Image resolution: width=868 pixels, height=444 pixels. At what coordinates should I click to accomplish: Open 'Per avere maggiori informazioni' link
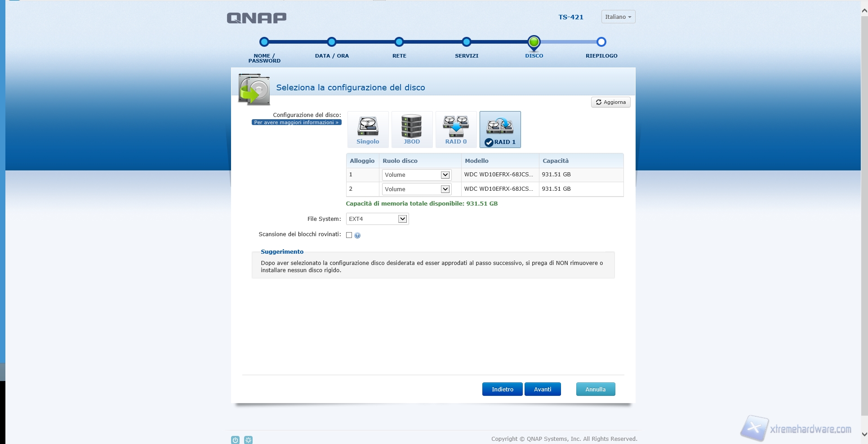296,122
